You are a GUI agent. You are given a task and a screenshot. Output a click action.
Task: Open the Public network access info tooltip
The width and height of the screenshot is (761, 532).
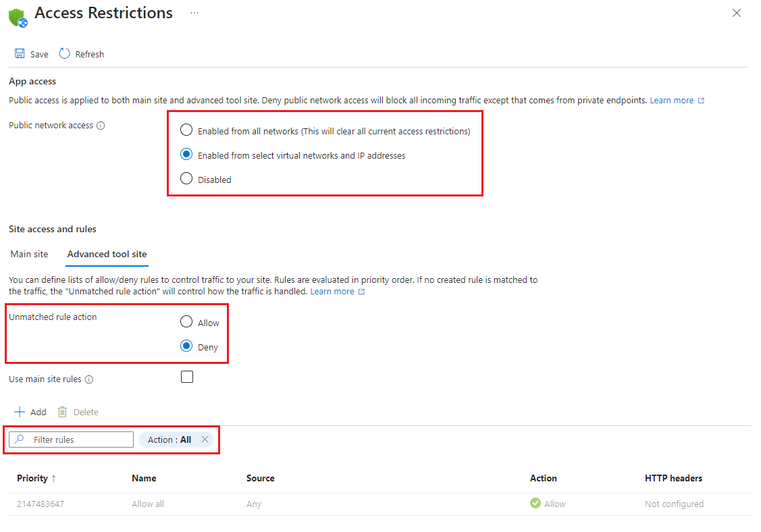[101, 125]
